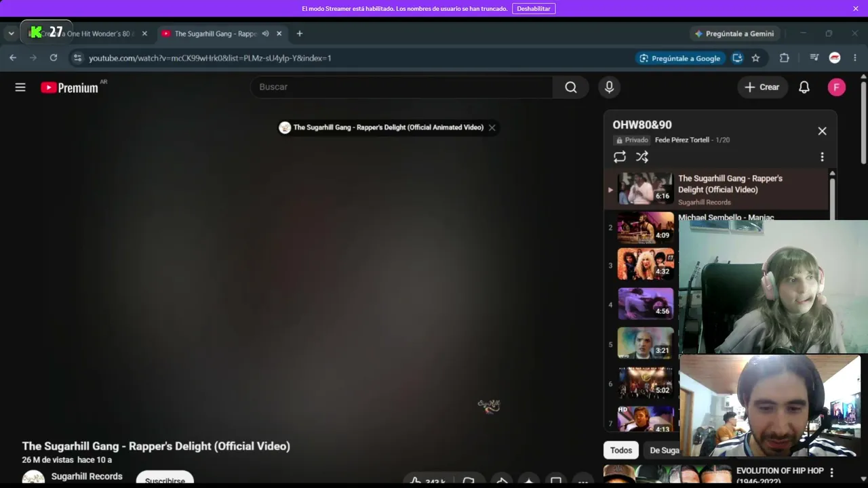Viewport: 868px width, 488px height.
Task: Toggle playlist loop
Action: tap(620, 157)
